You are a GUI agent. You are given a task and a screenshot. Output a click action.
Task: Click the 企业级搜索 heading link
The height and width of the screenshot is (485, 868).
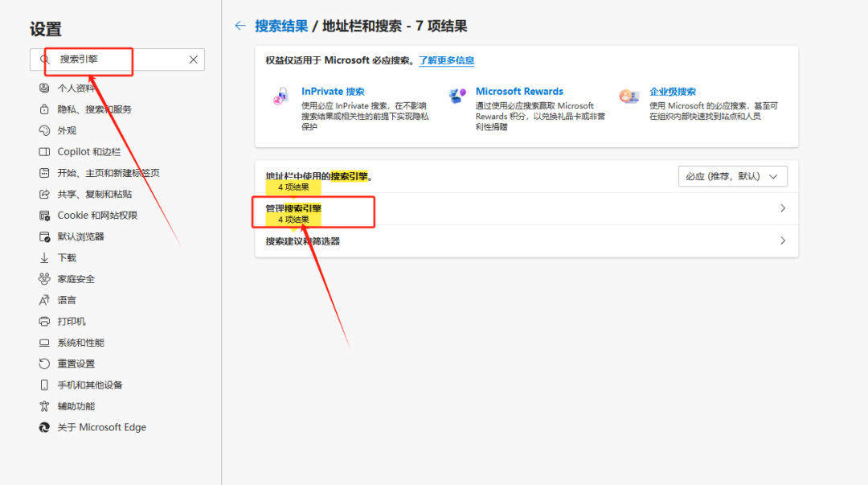coord(673,92)
